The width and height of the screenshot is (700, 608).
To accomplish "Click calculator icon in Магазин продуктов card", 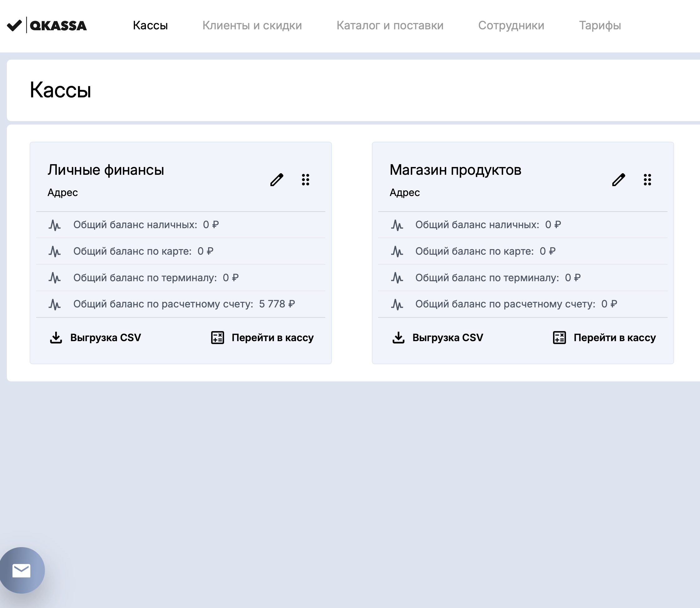I will pyautogui.click(x=559, y=338).
